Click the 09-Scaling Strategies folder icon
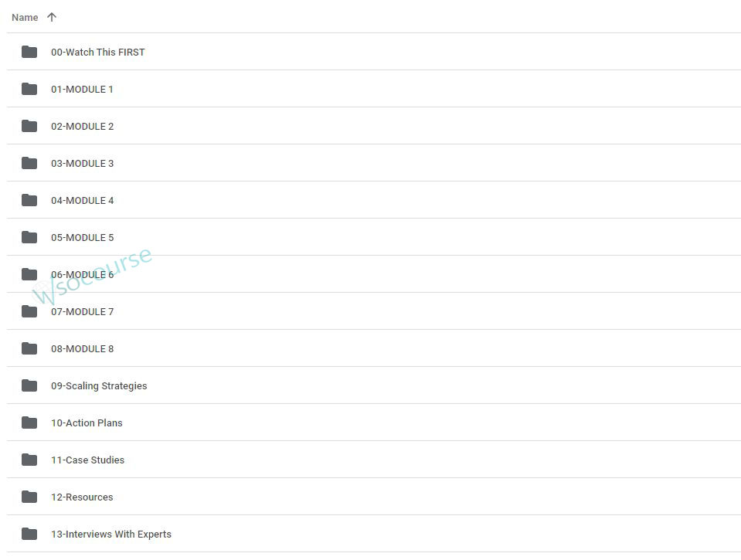Image resolution: width=741 pixels, height=560 pixels. point(29,385)
